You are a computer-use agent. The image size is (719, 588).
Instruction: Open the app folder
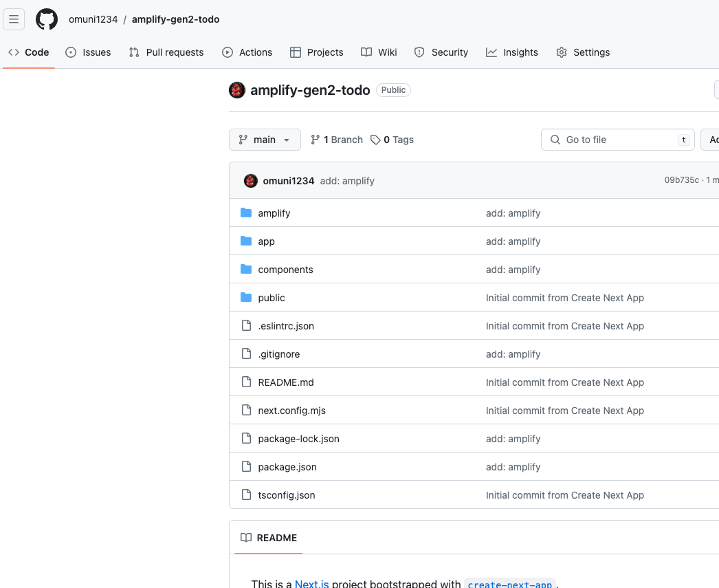pos(267,241)
